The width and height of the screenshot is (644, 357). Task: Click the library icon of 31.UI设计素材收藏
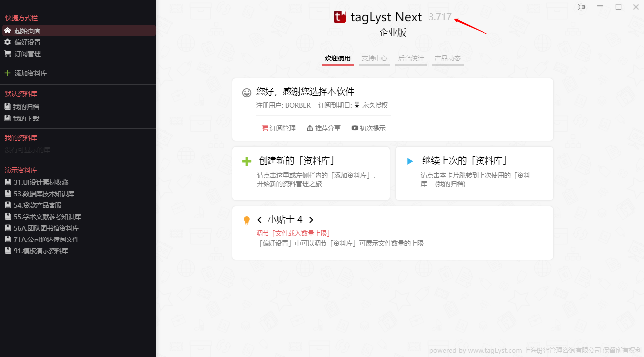point(8,182)
